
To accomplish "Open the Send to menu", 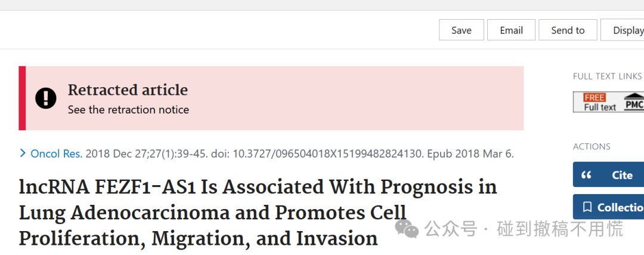I will pos(568,30).
